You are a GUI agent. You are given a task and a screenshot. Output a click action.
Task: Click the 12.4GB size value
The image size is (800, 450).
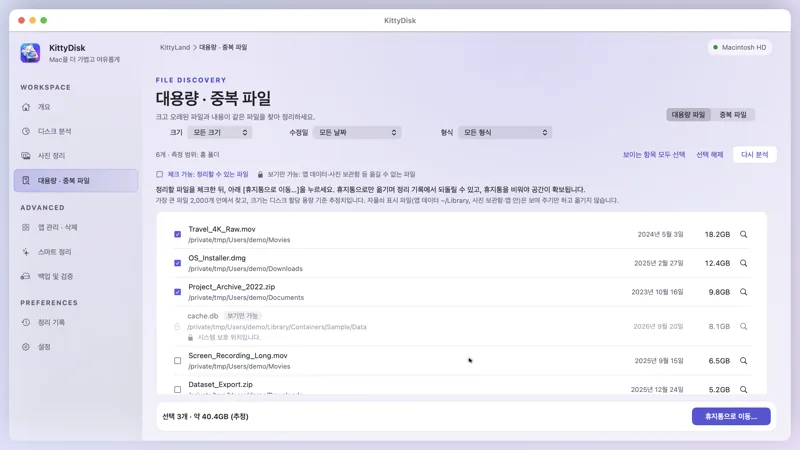click(717, 263)
